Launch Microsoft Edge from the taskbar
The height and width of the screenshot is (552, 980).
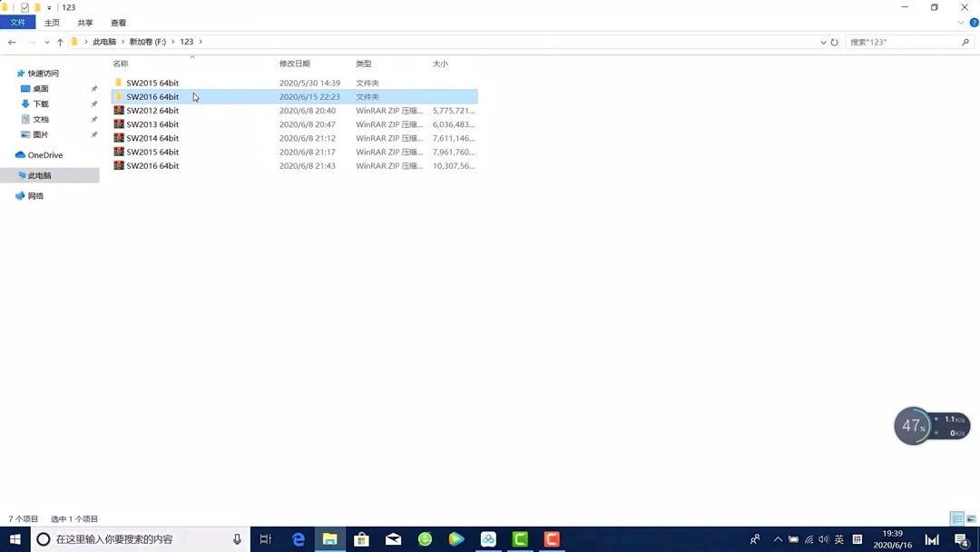tap(298, 538)
